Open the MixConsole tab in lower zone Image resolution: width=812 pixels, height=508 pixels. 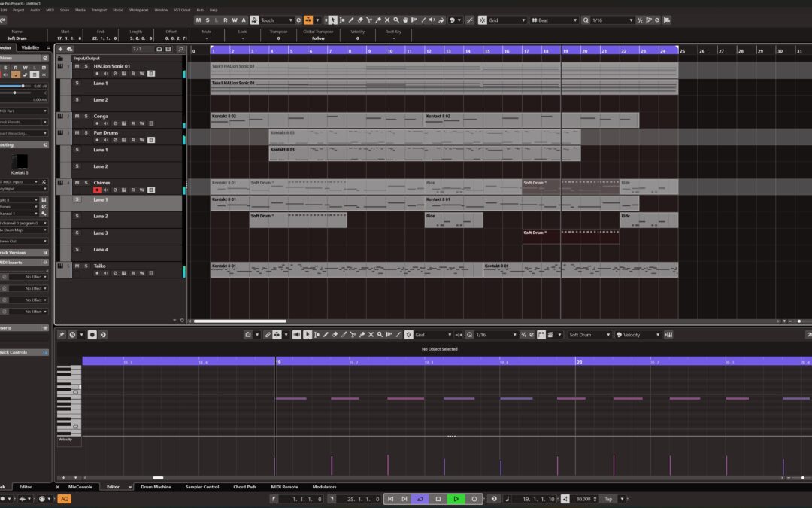[x=80, y=487]
